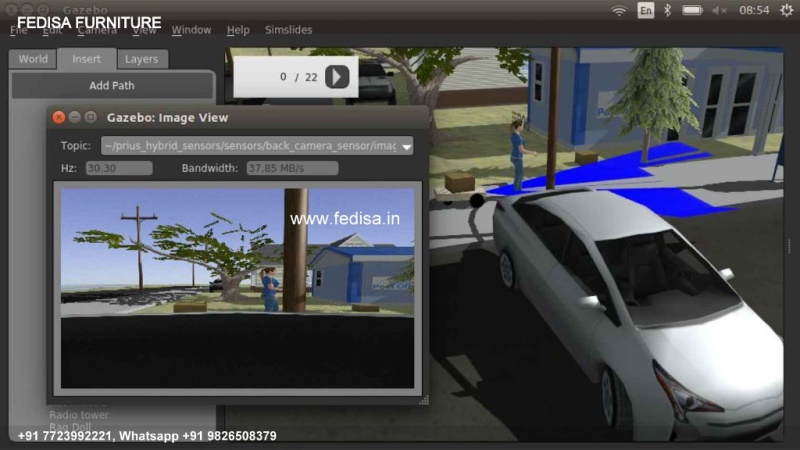Click the clock showing 08:54
Screen dimensions: 800x450
coord(754,10)
